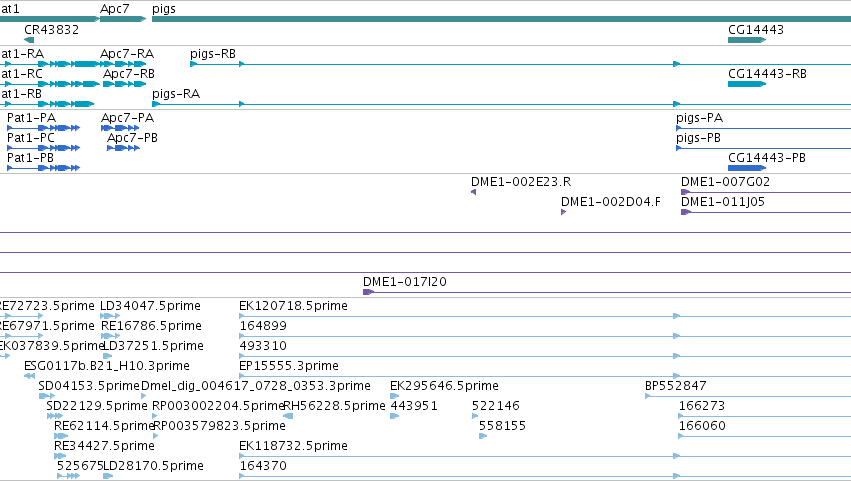Click the DME1-017I20 purple start glyph

(x=368, y=292)
